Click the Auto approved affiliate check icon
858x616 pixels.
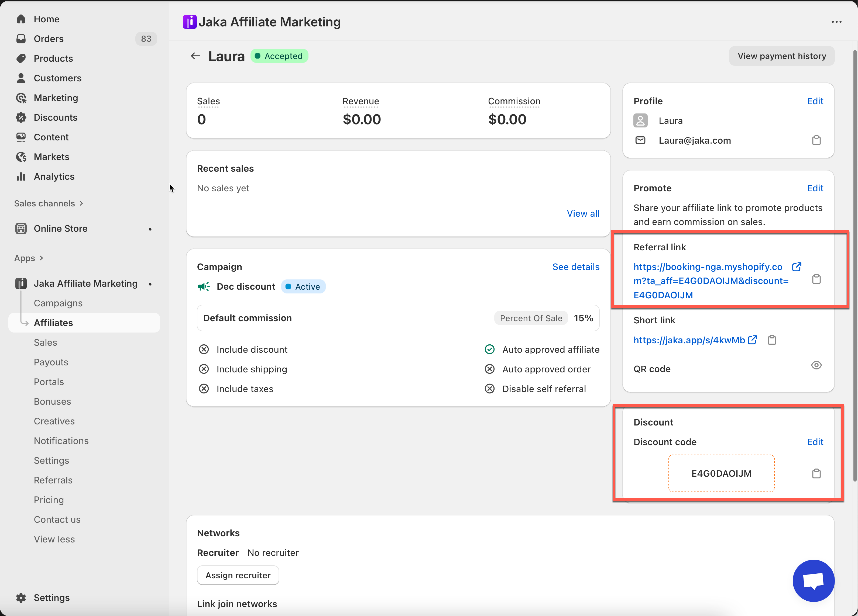(x=489, y=349)
